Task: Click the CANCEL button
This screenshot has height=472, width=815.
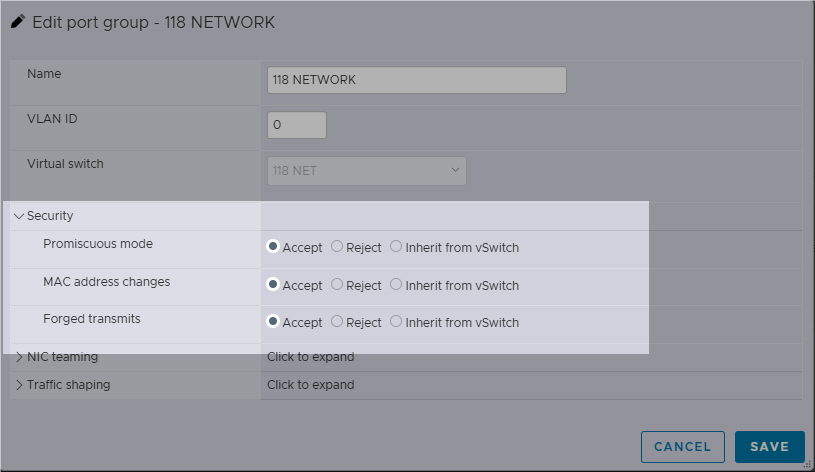Action: (x=682, y=447)
